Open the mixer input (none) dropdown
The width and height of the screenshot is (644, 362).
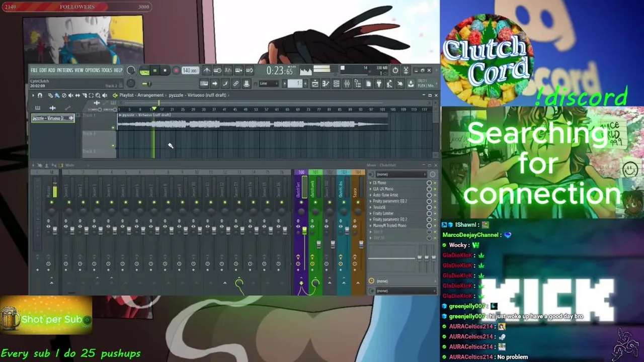coord(401,174)
